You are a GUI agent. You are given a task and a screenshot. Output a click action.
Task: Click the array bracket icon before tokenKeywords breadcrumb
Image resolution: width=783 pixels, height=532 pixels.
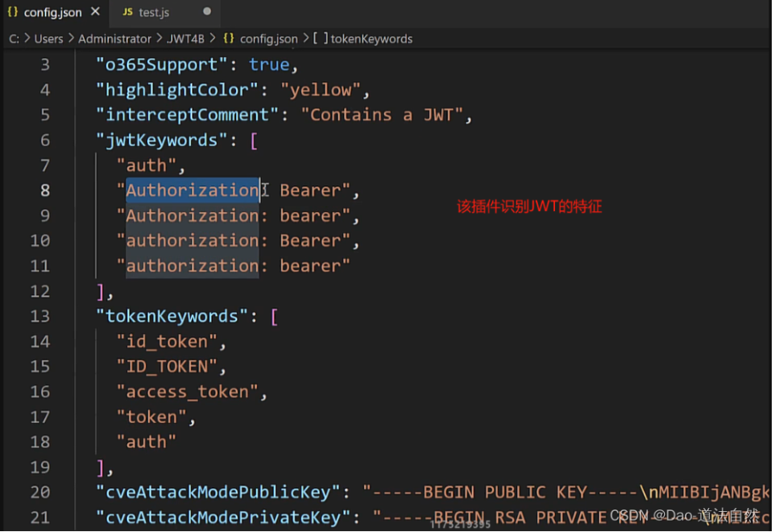(320, 39)
